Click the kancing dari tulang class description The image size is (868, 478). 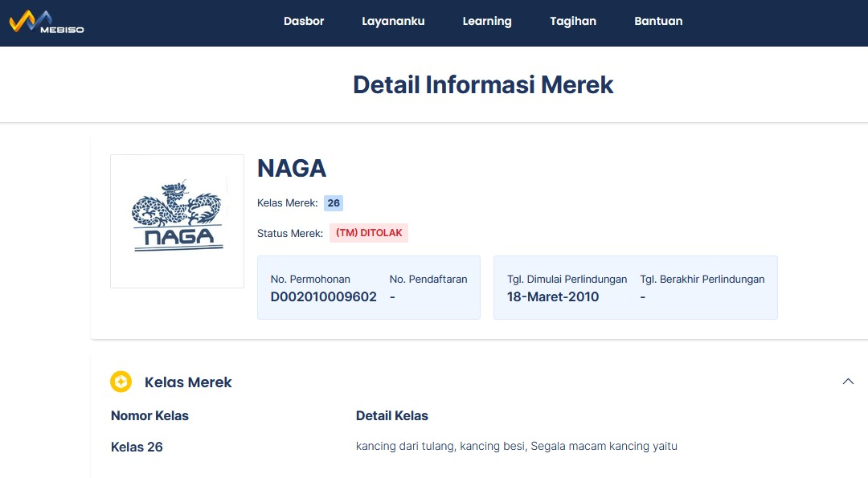click(x=517, y=446)
